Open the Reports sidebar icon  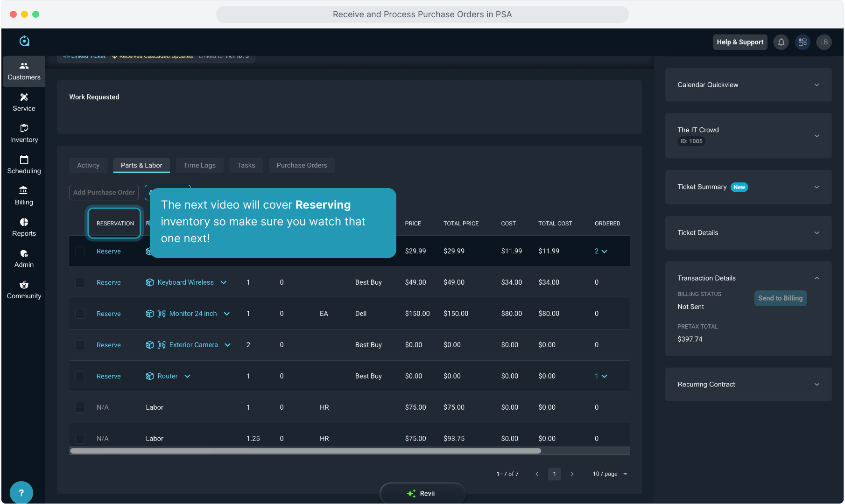pyautogui.click(x=24, y=227)
